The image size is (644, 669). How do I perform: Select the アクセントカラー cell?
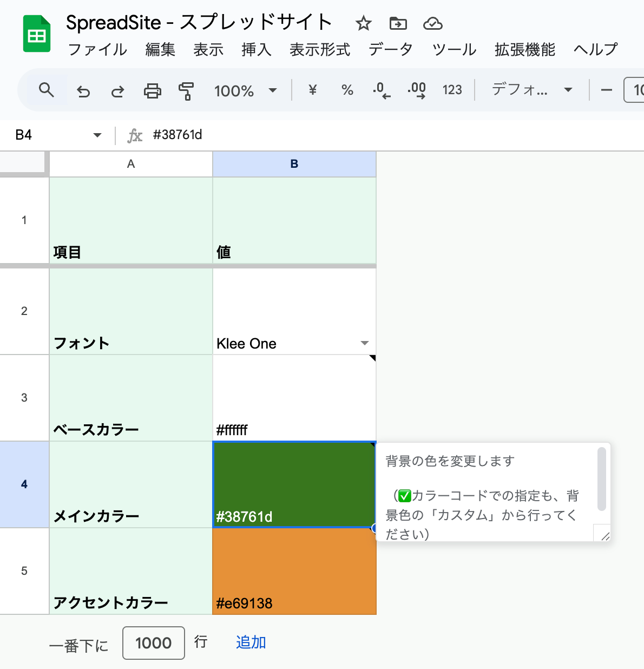(131, 571)
